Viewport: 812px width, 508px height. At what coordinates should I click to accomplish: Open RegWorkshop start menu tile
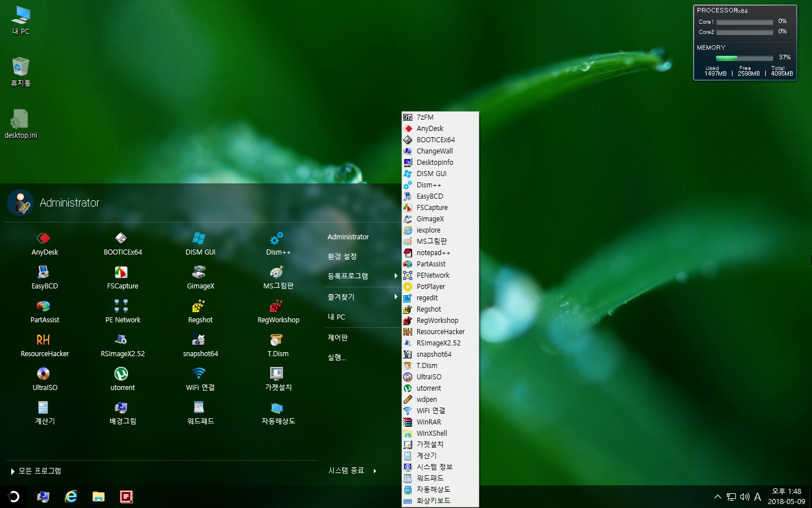[278, 312]
